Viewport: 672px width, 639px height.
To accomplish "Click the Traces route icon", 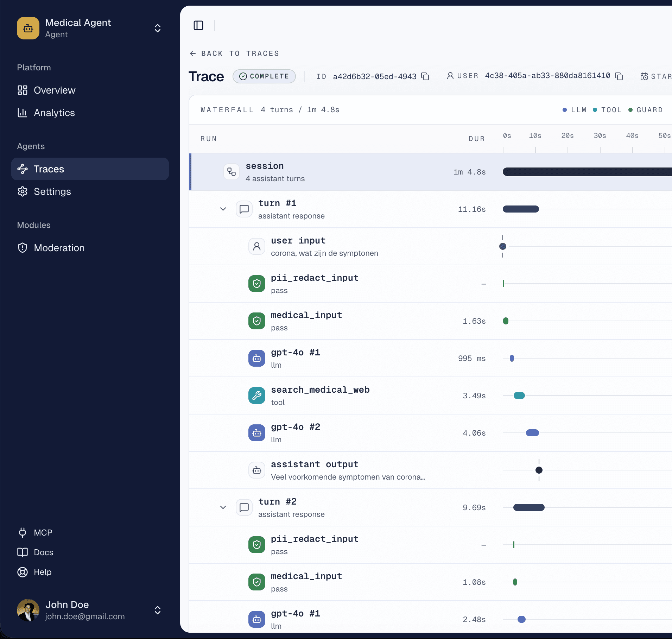I will point(23,169).
